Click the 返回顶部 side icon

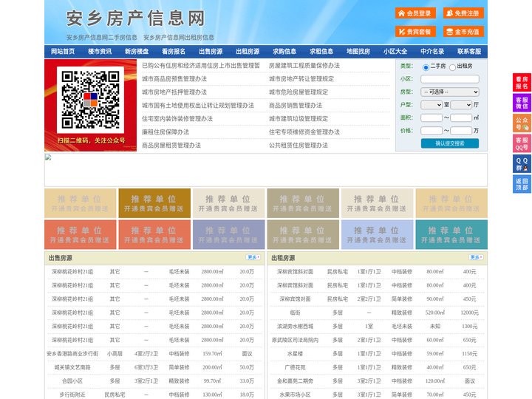click(x=522, y=184)
